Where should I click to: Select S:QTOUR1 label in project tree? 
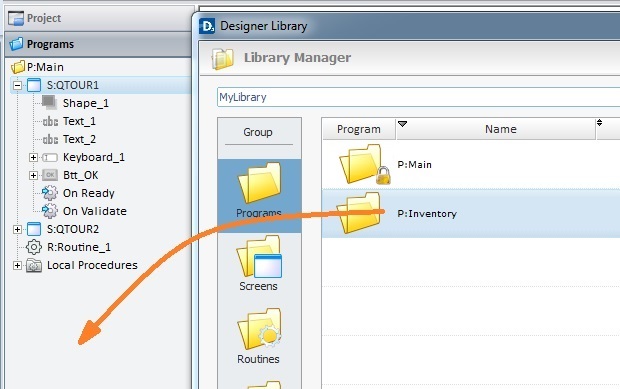(73, 85)
